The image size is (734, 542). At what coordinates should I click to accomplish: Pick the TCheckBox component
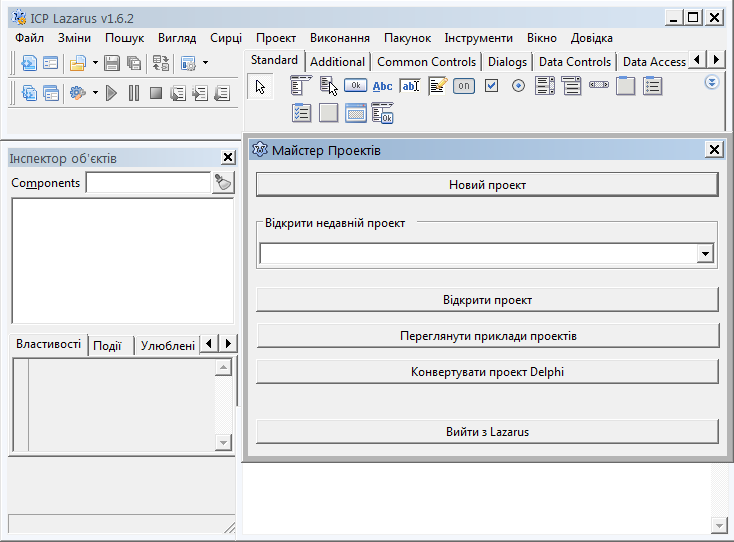pos(491,86)
